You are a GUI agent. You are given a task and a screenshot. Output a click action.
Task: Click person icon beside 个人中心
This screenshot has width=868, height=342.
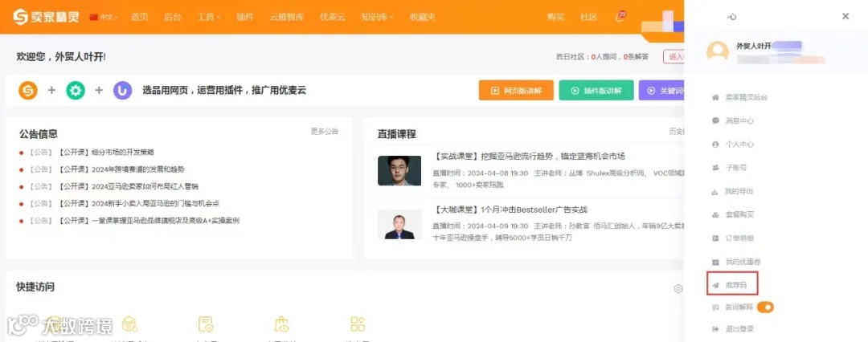click(x=715, y=145)
